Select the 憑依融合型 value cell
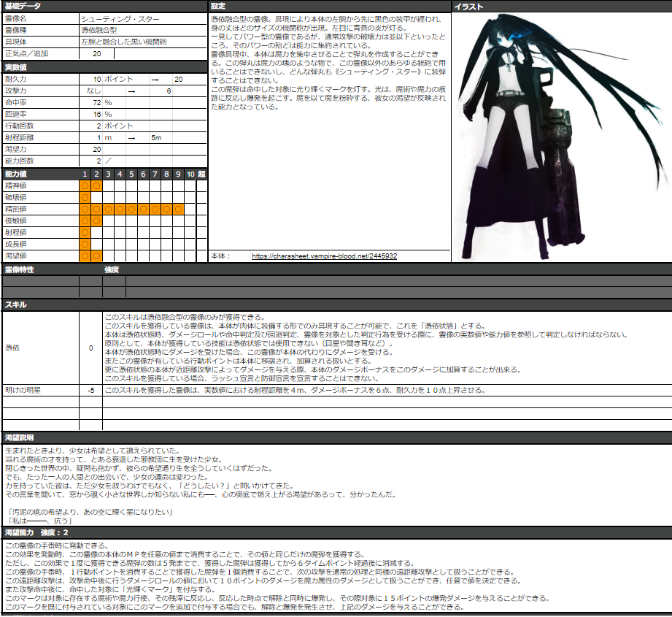Screen dimensions: 672x617 click(x=143, y=31)
